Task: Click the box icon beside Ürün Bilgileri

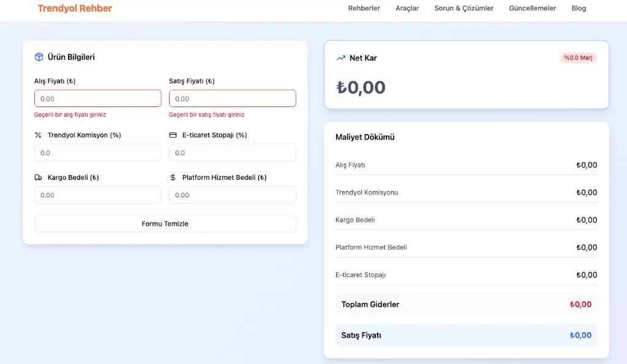Action: coord(39,57)
